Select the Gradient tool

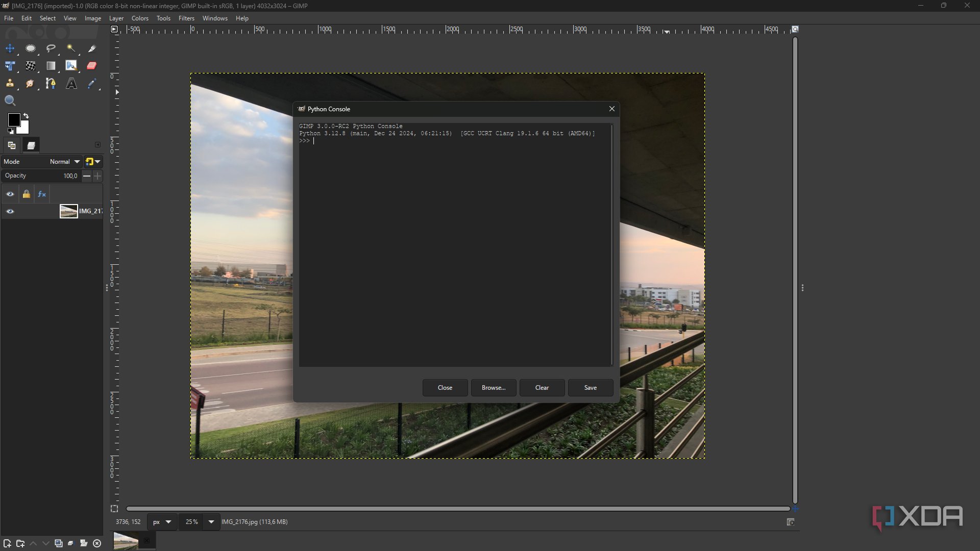(51, 66)
